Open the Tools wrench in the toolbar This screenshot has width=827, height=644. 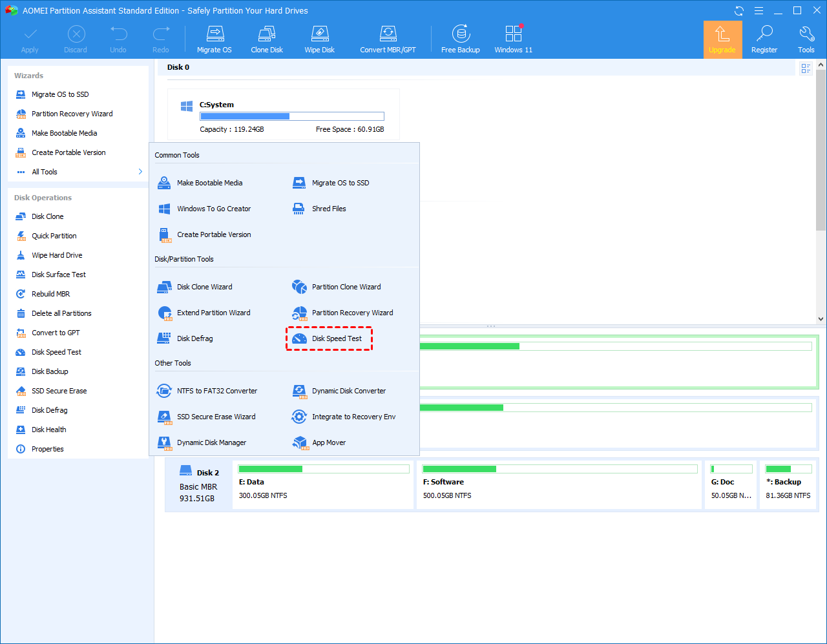tap(806, 39)
